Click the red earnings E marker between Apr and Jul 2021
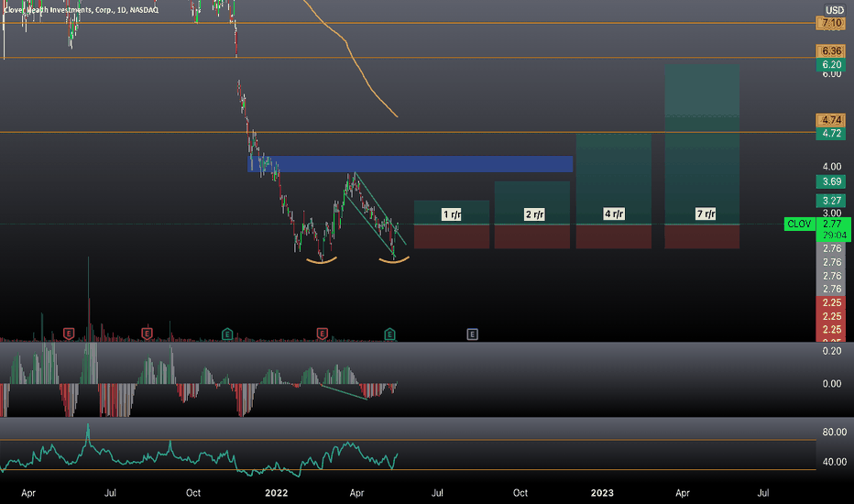Image resolution: width=854 pixels, height=504 pixels. click(69, 334)
